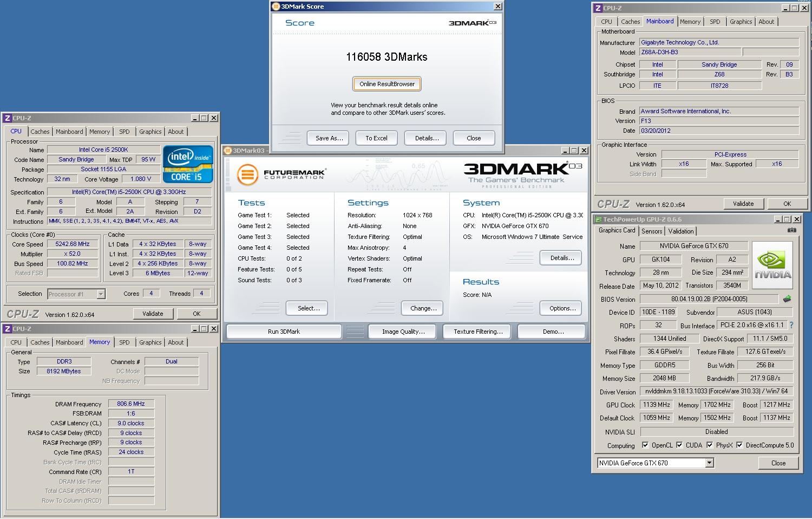Open the Sensors tab in GPU-Z

(x=652, y=231)
